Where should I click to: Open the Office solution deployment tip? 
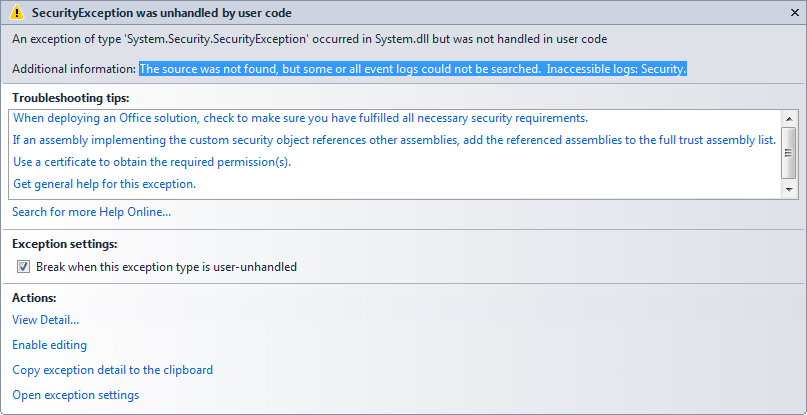tap(300, 118)
